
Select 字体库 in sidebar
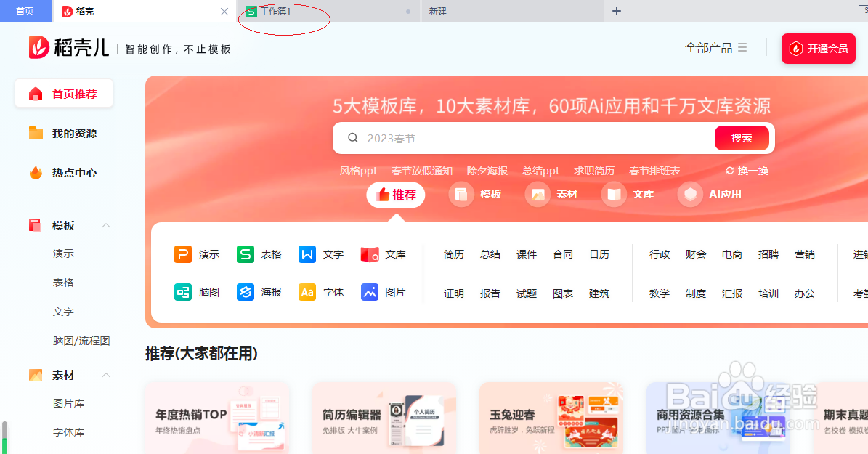click(x=69, y=432)
